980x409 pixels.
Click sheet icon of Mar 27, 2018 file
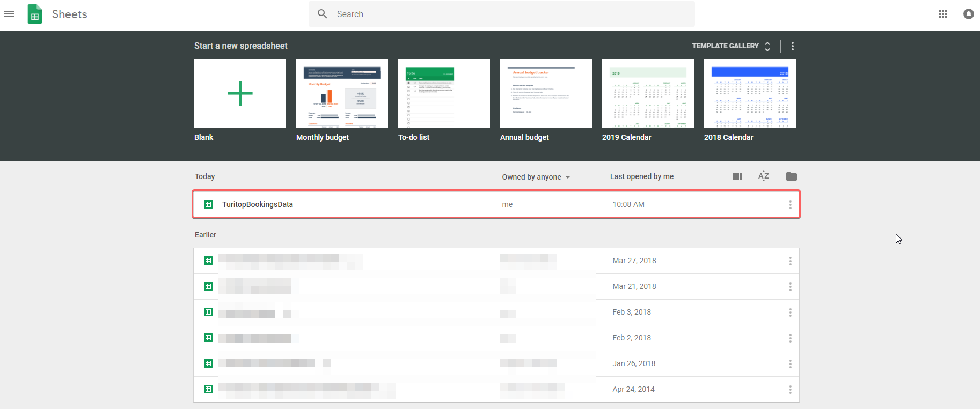click(208, 261)
